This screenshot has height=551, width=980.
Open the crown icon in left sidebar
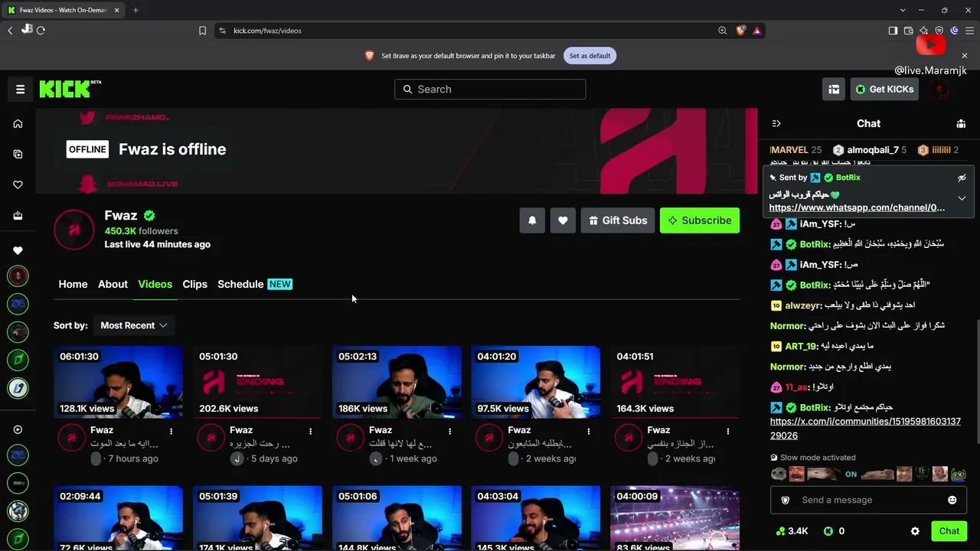18,215
